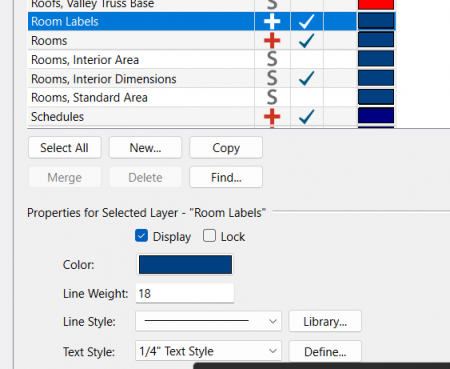Image resolution: width=450 pixels, height=369 pixels.
Task: Open the line style Library... button
Action: (325, 321)
